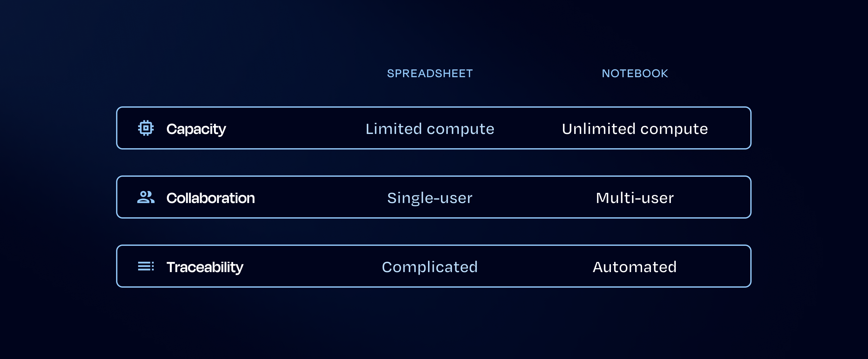Select the Collaboration row label
Viewport: 868px width, 359px height.
211,198
